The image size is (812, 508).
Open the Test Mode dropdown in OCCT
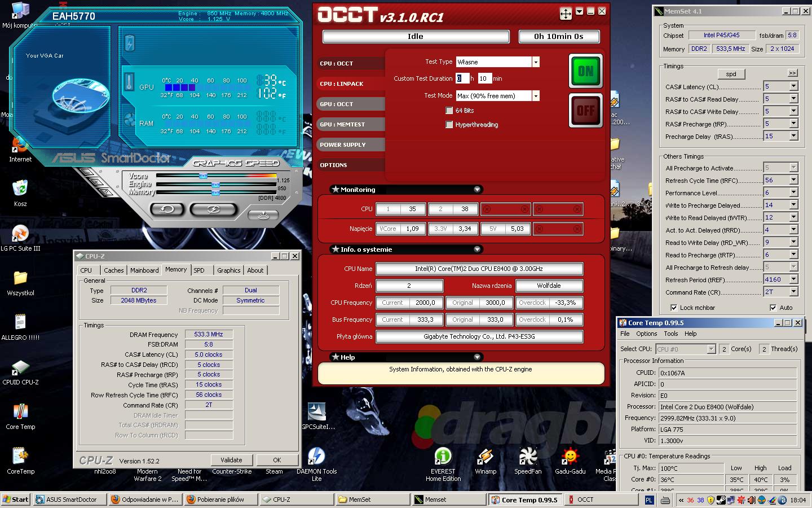[x=536, y=96]
